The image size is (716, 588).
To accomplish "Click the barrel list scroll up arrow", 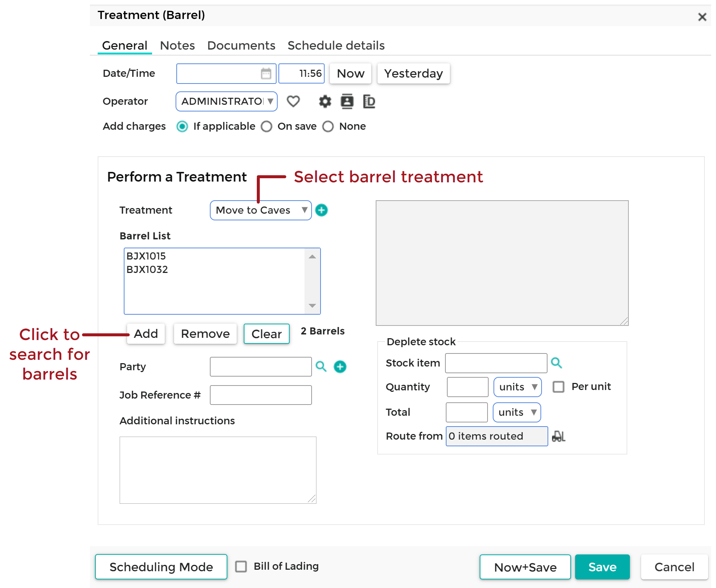I will click(x=312, y=257).
